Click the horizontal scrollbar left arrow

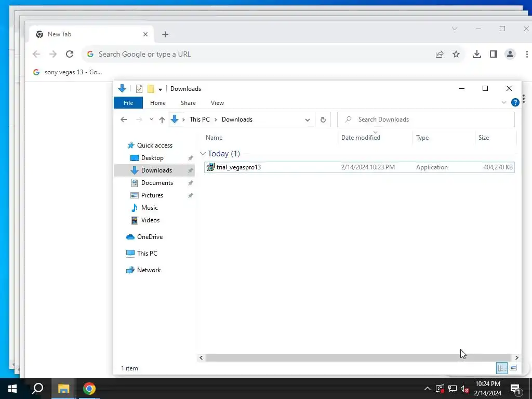tap(201, 357)
